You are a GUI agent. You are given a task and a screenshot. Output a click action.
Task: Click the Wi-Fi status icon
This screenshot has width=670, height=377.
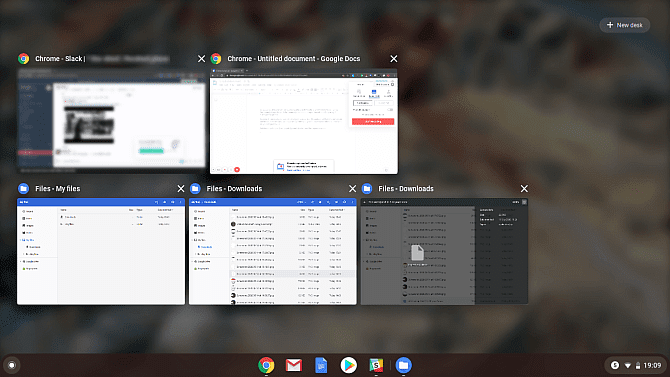pyautogui.click(x=628, y=365)
